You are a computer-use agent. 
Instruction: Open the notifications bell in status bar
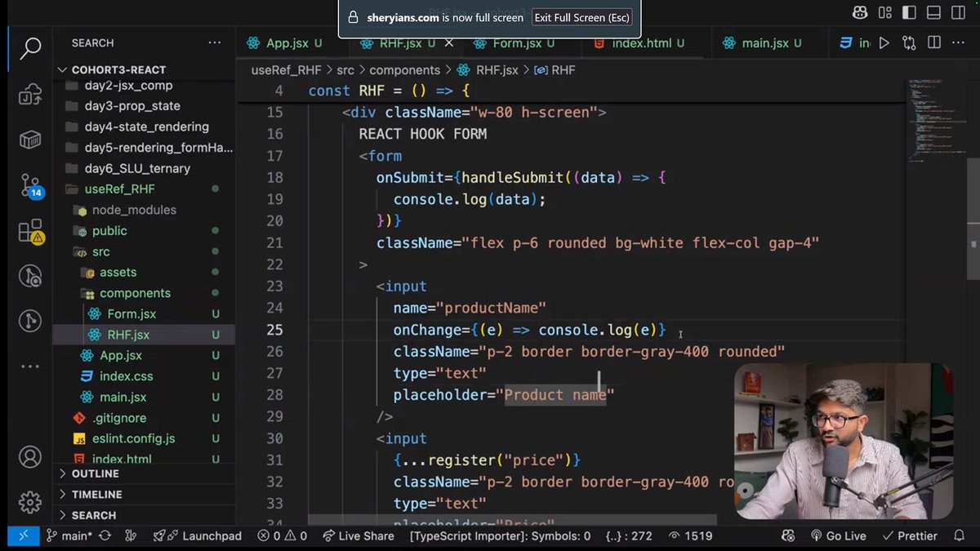(x=960, y=536)
